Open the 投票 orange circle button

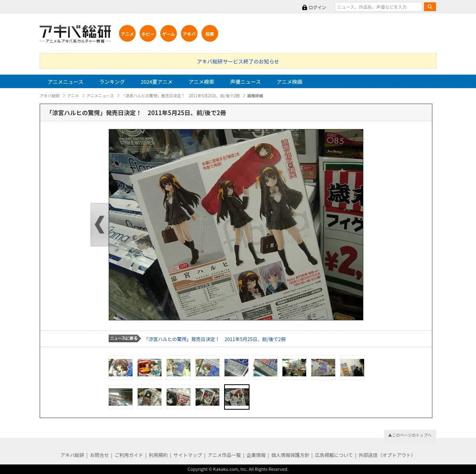coord(210,33)
